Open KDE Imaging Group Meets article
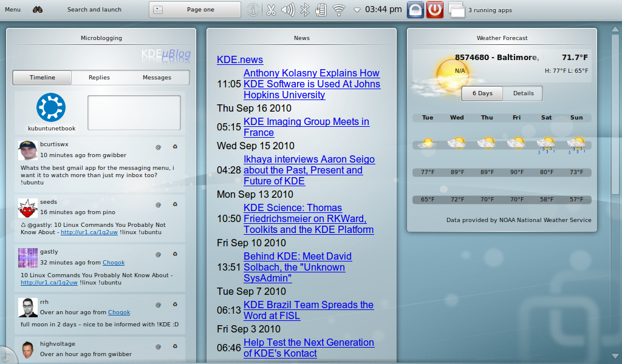Image resolution: width=622 pixels, height=364 pixels. (x=306, y=127)
